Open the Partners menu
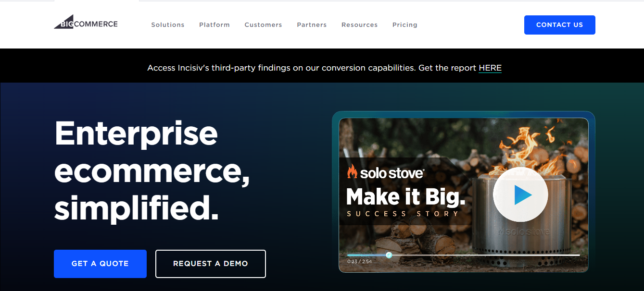 pos(312,25)
